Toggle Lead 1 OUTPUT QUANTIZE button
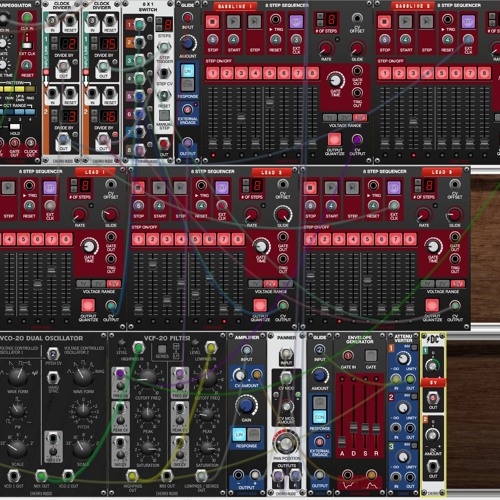The width and height of the screenshot is (500, 500). click(x=88, y=305)
